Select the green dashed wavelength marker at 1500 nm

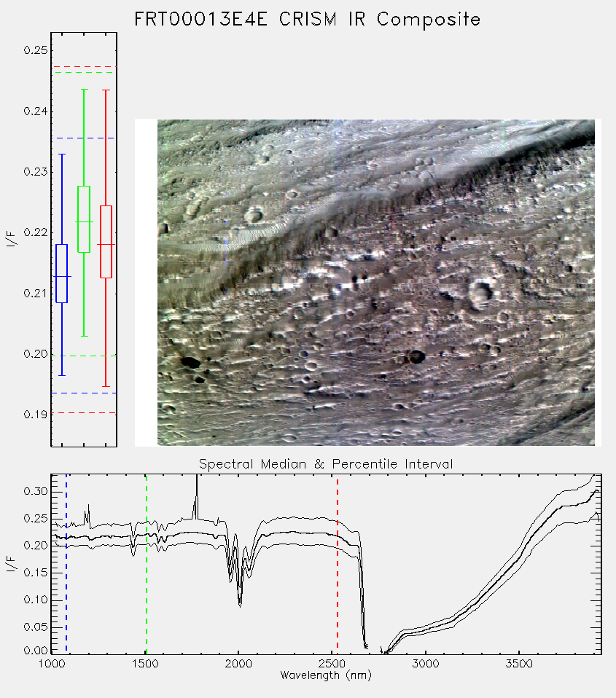pos(146,563)
